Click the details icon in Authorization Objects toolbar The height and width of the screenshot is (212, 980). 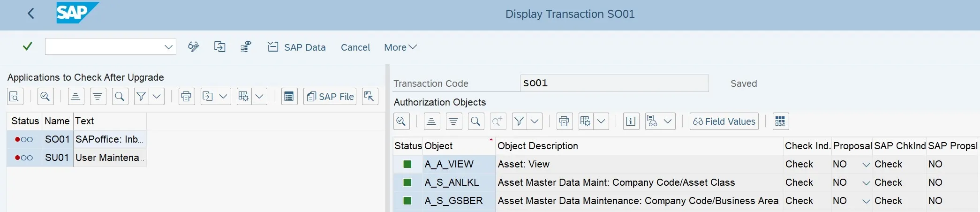coord(401,121)
